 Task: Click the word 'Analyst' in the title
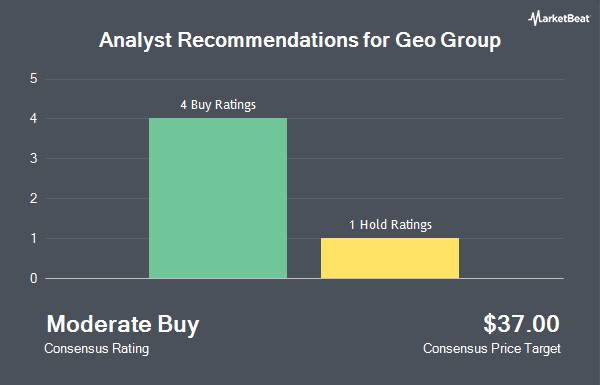click(x=135, y=41)
